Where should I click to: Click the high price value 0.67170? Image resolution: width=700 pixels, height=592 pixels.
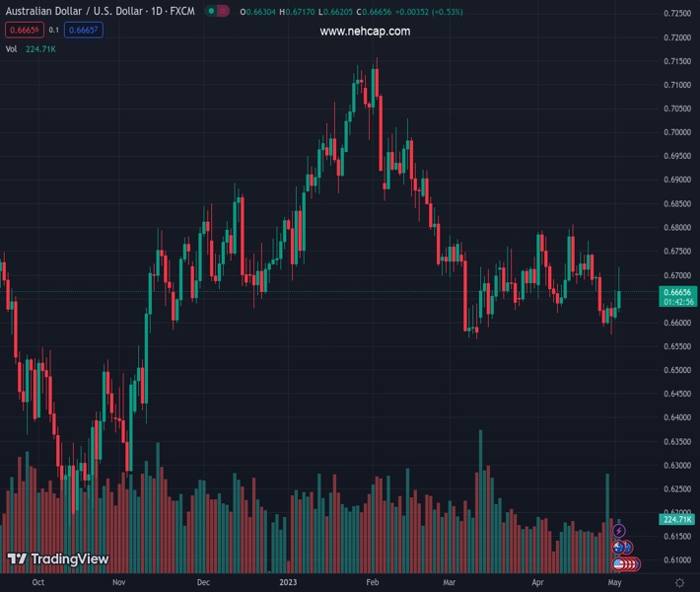click(x=300, y=12)
